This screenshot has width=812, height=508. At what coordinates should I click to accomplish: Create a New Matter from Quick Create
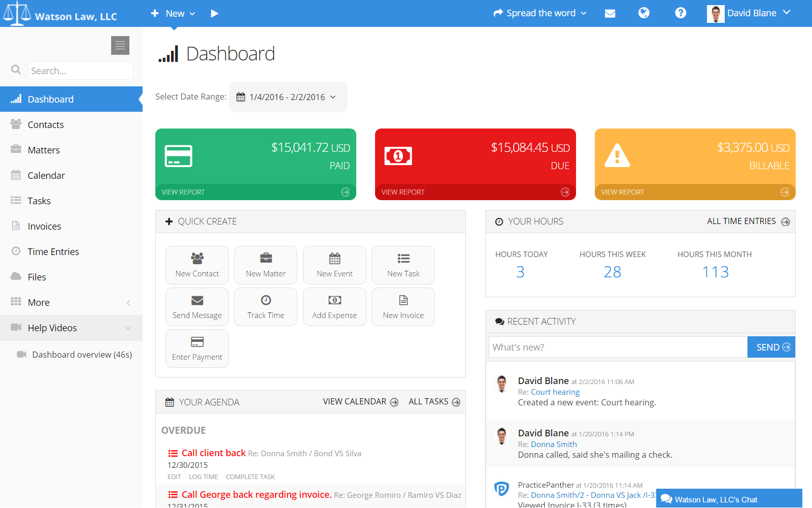pos(265,265)
